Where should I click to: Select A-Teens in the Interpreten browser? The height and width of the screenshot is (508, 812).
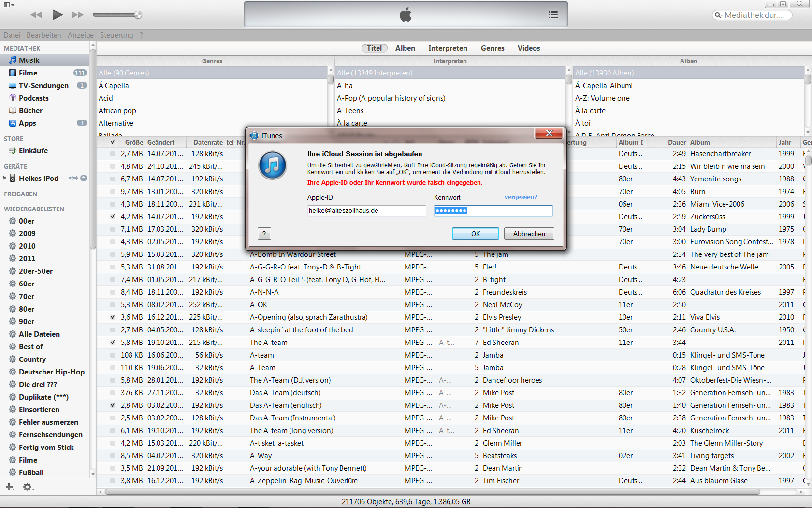(450, 111)
